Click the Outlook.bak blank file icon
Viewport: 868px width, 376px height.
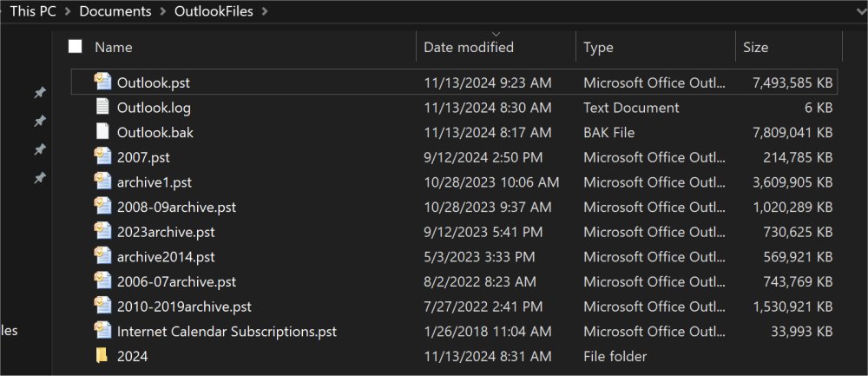(x=103, y=132)
